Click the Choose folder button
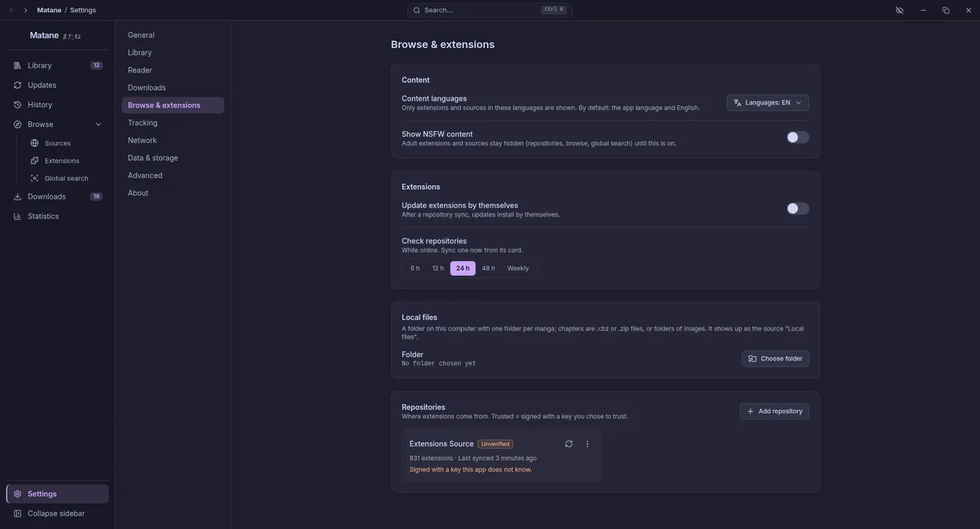The width and height of the screenshot is (980, 529). pos(776,359)
